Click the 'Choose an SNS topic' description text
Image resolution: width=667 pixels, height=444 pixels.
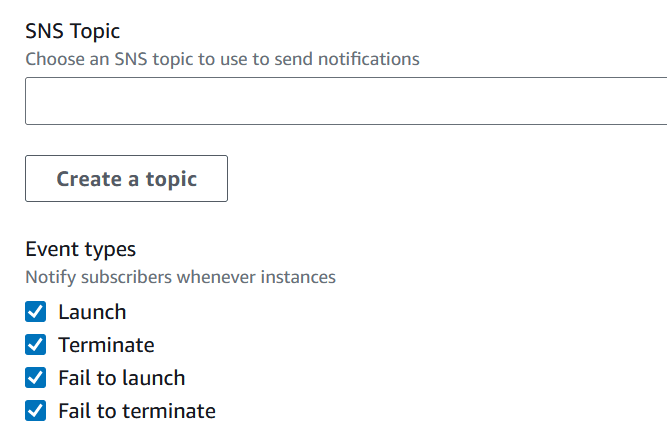point(222,59)
